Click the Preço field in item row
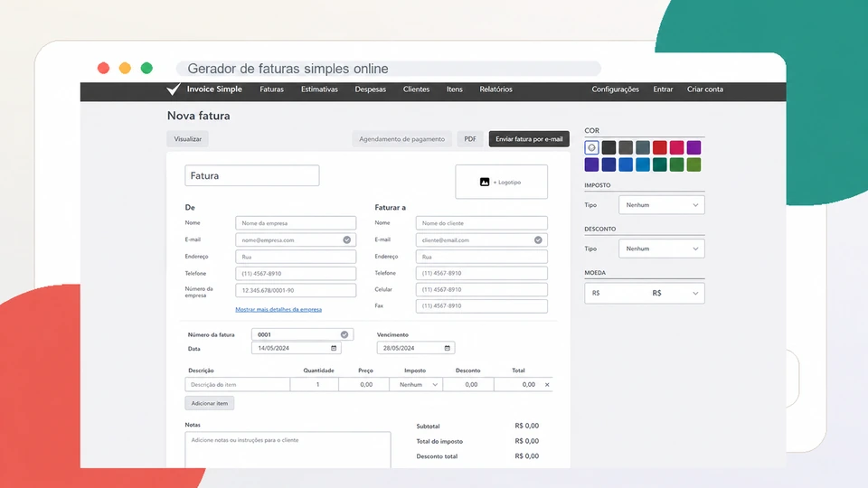 click(x=363, y=385)
